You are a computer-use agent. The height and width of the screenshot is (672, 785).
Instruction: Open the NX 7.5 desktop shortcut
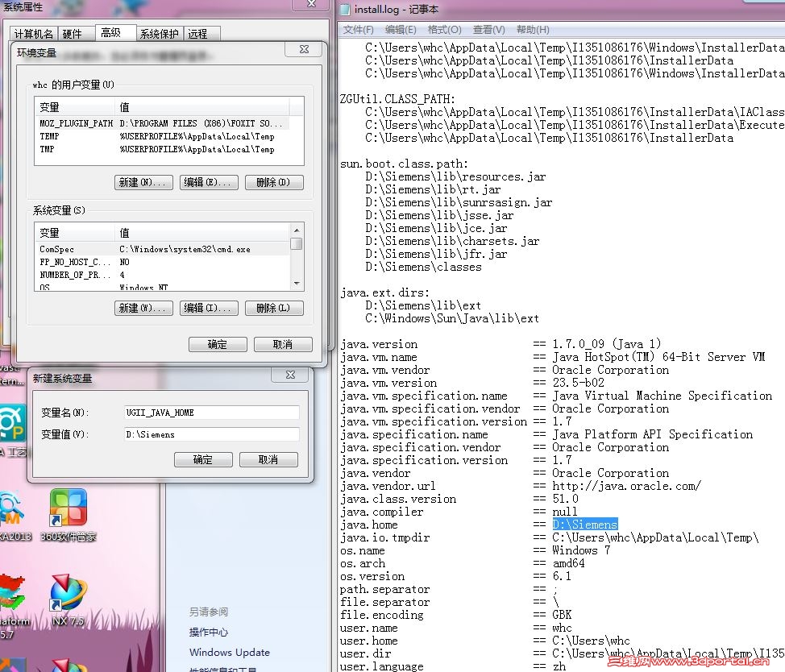pyautogui.click(x=68, y=600)
